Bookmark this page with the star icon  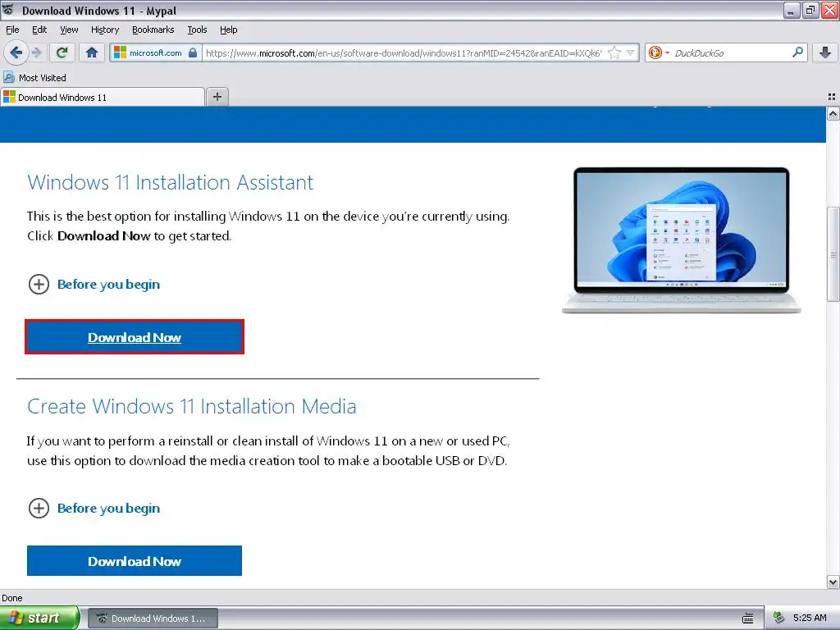pos(614,52)
